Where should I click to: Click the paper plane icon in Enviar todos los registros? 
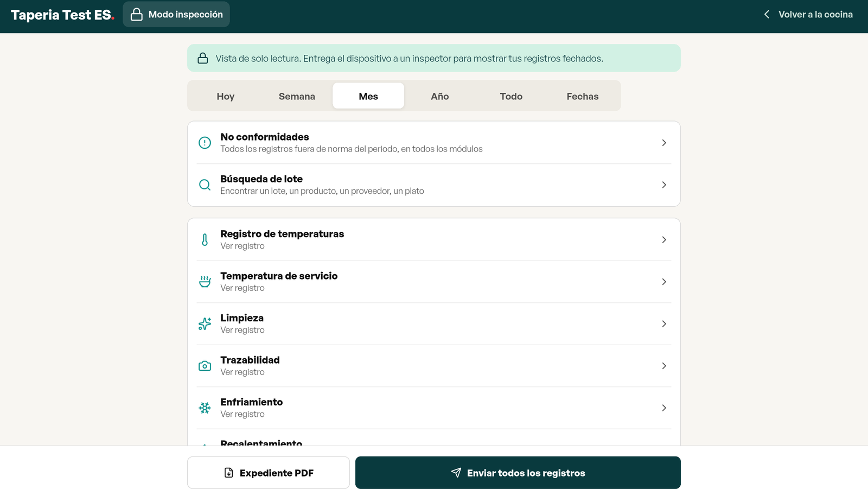456,473
